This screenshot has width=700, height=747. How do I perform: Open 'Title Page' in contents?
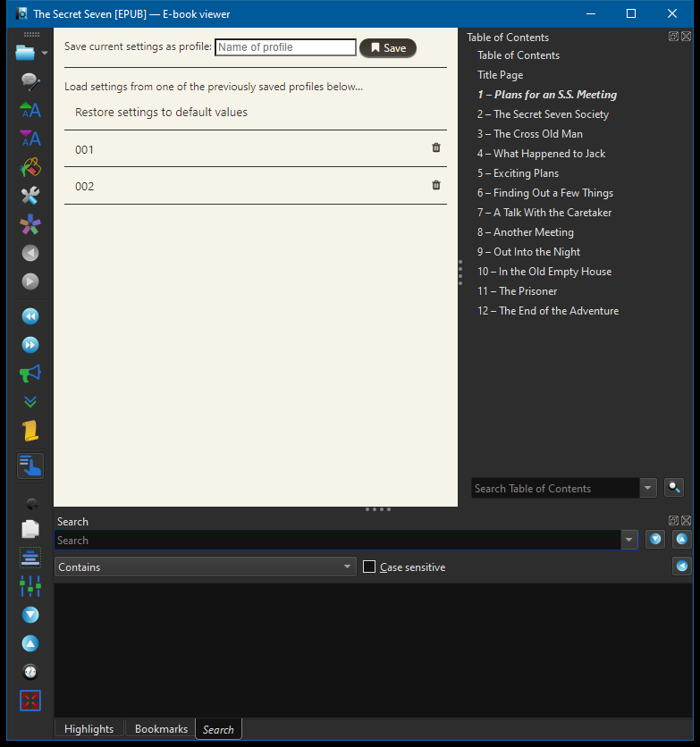point(501,75)
